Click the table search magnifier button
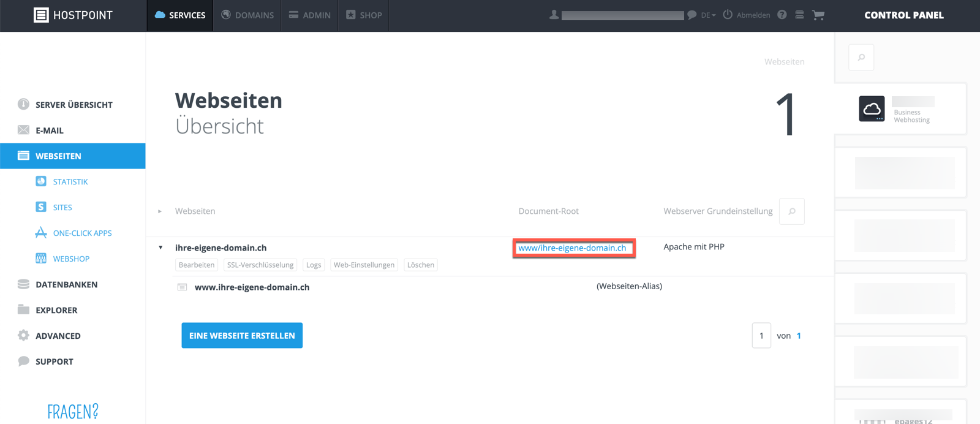This screenshot has height=424, width=980. click(791, 211)
